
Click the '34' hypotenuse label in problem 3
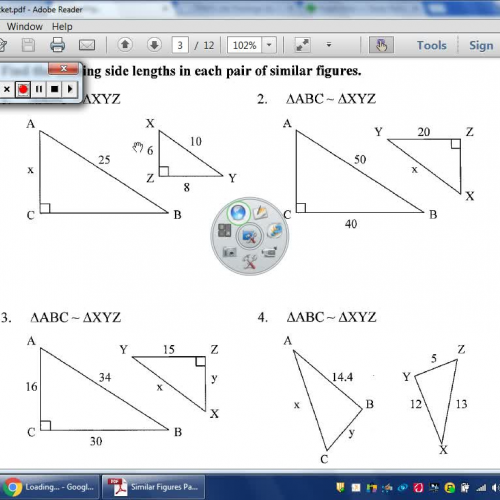tap(105, 377)
